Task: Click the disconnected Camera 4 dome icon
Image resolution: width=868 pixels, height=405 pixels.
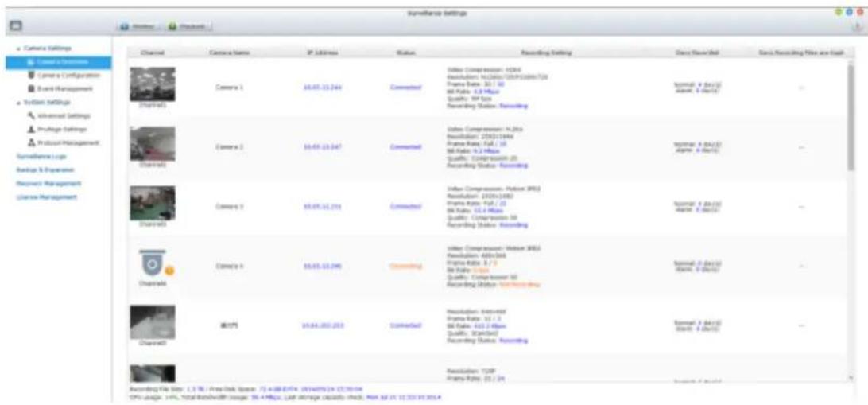Action: coord(151,263)
